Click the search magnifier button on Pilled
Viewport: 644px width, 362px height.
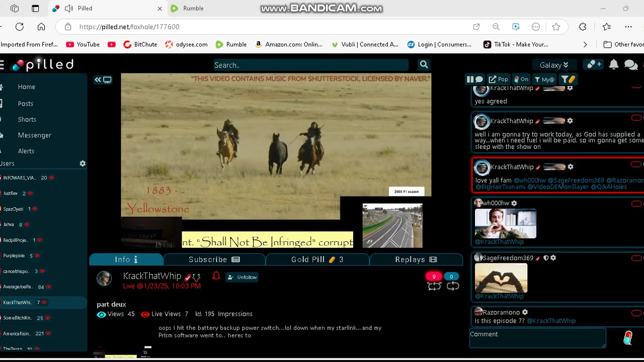coord(424,64)
